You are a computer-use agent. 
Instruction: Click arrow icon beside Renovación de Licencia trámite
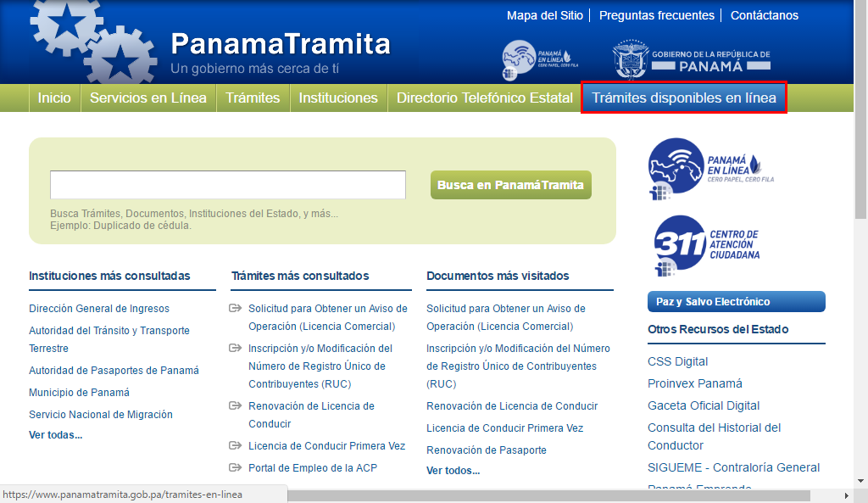click(x=236, y=405)
